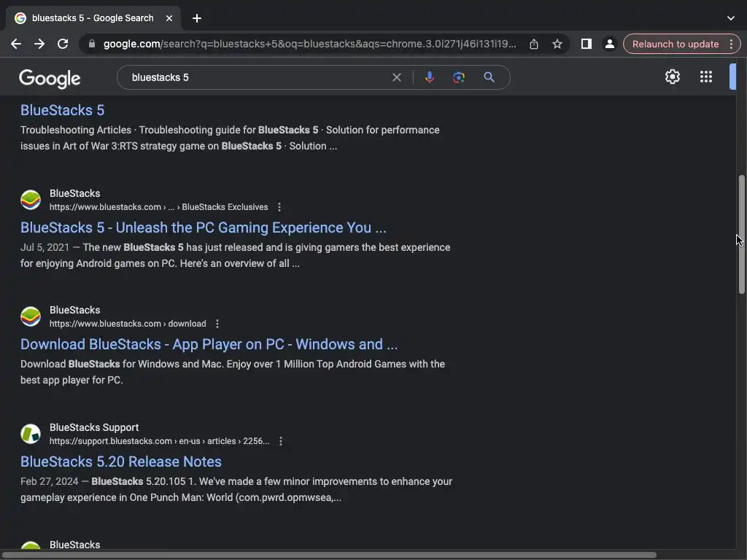Screen dimensions: 747x560
Task: Open Chrome three-dot menu
Action: coord(731,44)
